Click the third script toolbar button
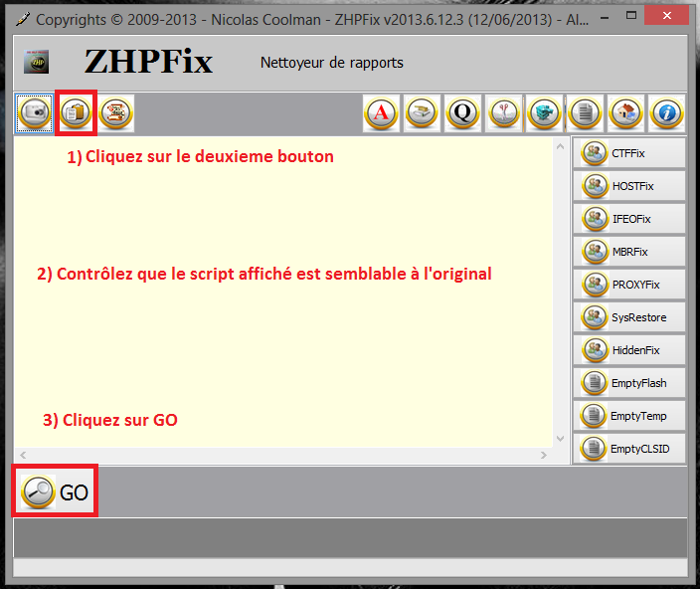This screenshot has height=589, width=700. click(116, 113)
